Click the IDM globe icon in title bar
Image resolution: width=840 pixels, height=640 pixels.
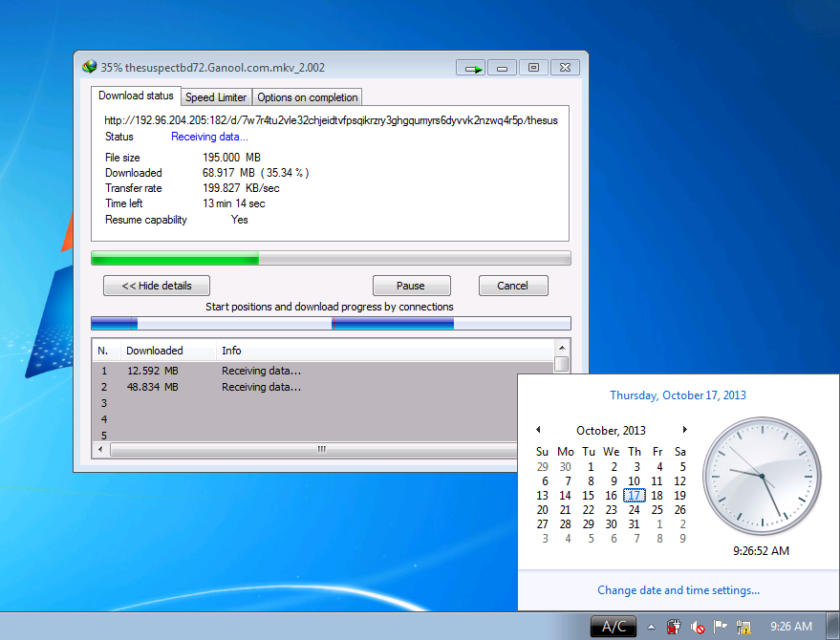(90, 67)
